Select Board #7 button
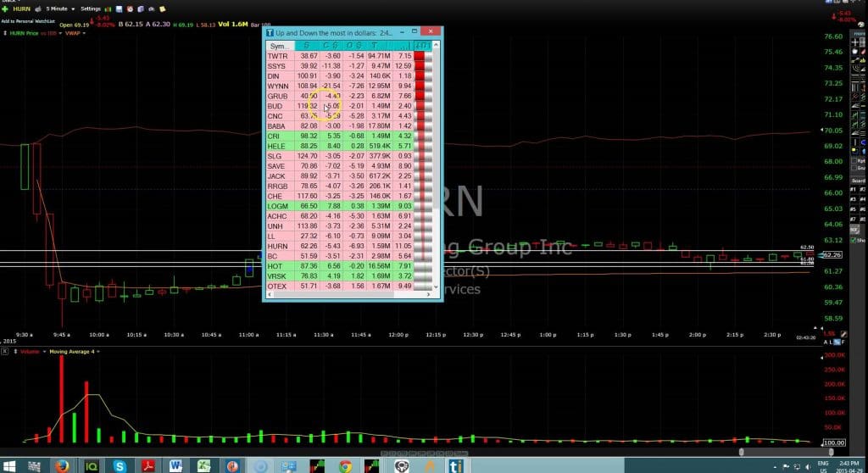The width and height of the screenshot is (868, 473). 854,219
